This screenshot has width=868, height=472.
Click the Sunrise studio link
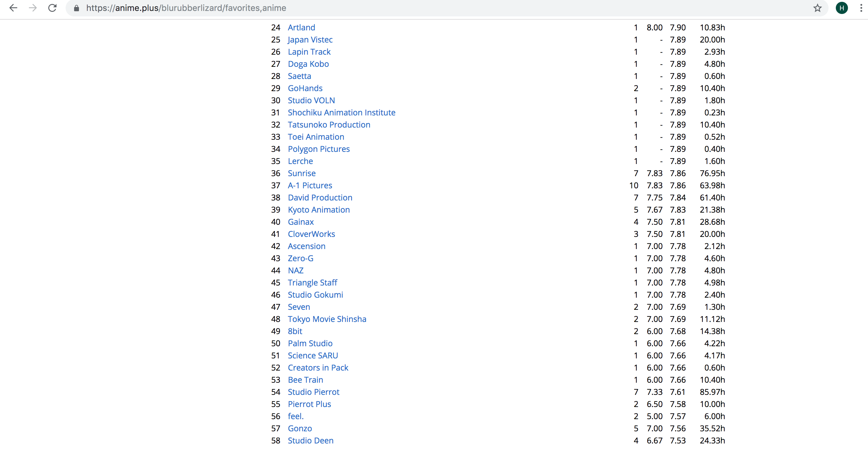pyautogui.click(x=302, y=173)
